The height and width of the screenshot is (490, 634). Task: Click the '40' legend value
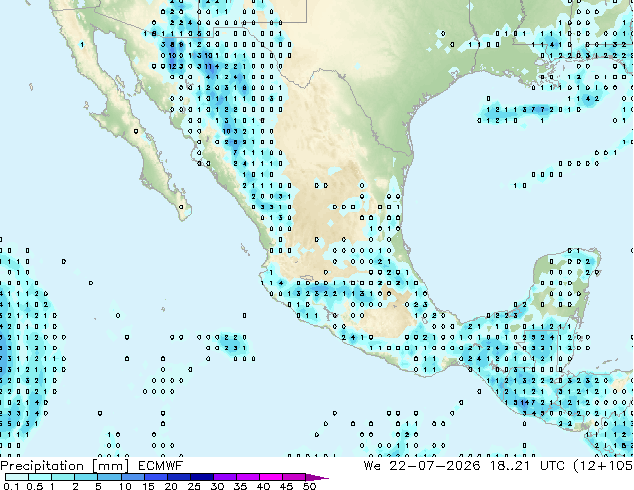[264, 486]
